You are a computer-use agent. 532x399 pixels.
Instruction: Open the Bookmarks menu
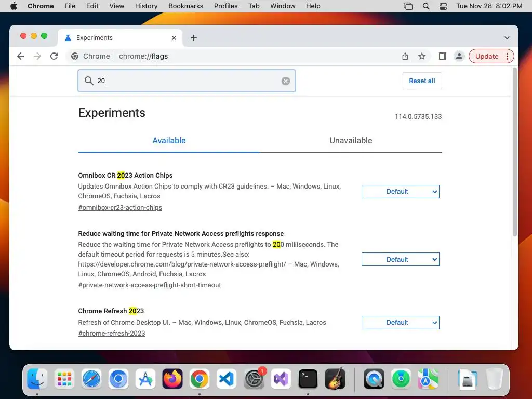coord(186,6)
